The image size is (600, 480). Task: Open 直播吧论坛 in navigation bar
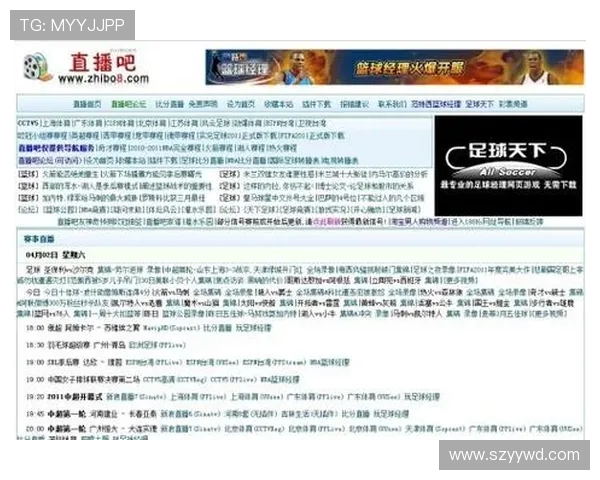[129, 104]
